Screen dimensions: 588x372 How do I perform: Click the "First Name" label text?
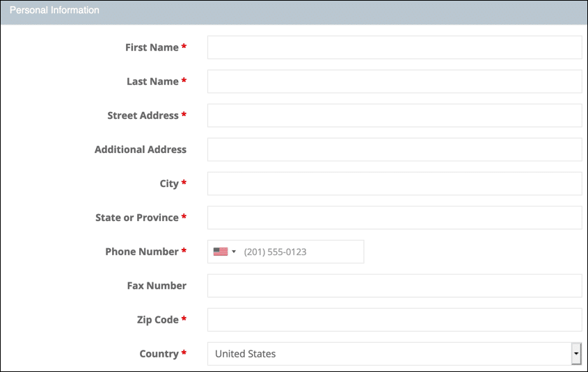pos(152,47)
